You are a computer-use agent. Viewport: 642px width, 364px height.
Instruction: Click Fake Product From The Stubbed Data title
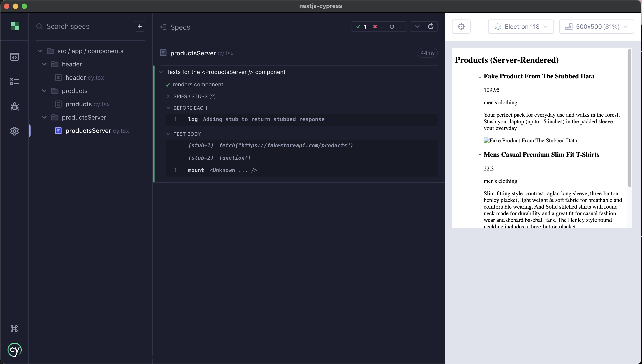539,76
